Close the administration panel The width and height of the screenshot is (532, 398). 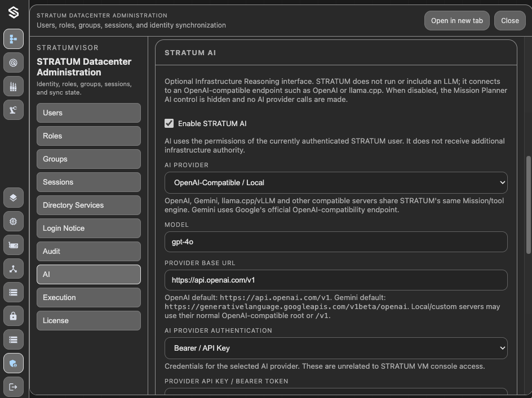tap(509, 21)
